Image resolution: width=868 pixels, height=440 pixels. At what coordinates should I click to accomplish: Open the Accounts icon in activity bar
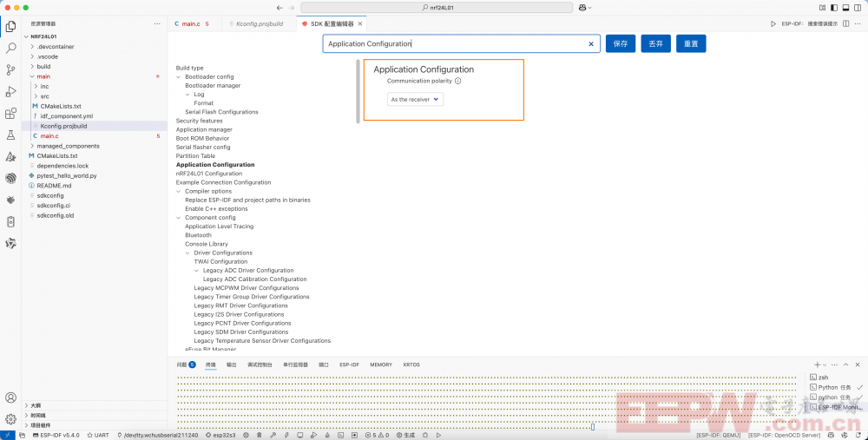click(x=10, y=397)
